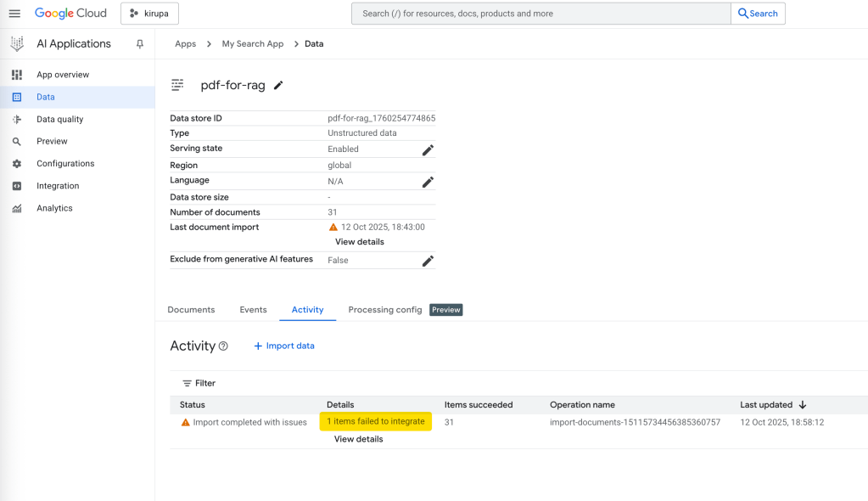The image size is (868, 501).
Task: Click the pin icon beside AI Applications
Action: pos(140,44)
